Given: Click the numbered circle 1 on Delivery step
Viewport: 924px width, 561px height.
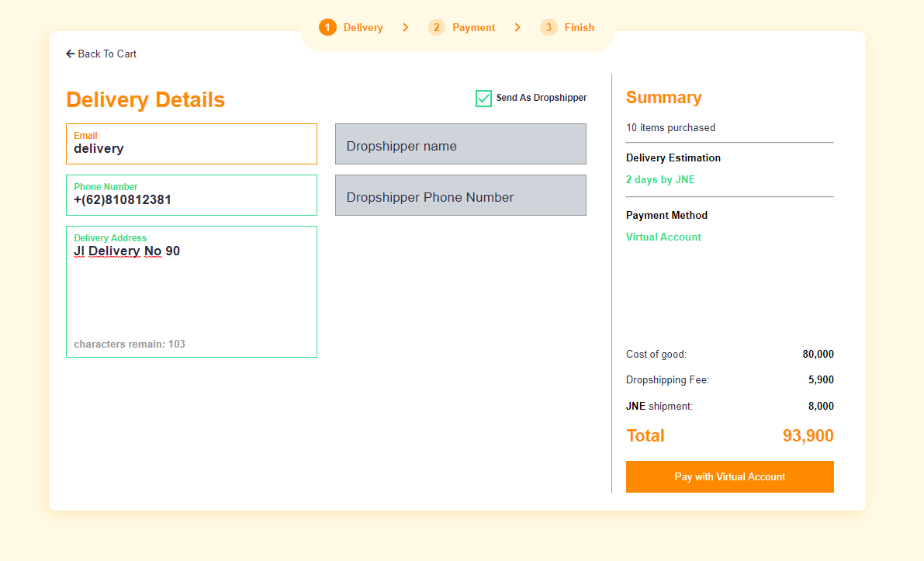Looking at the screenshot, I should point(327,26).
